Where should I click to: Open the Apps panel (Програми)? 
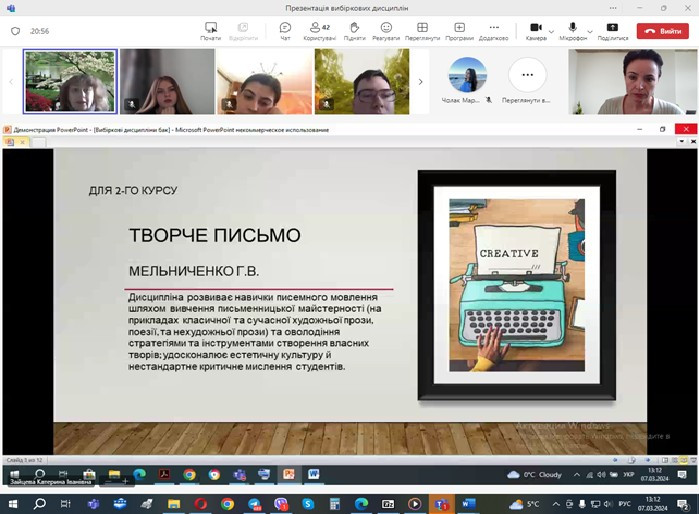click(459, 30)
